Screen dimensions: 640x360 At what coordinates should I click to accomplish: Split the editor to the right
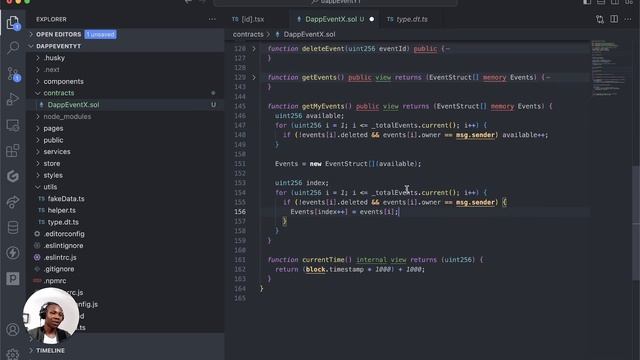pos(614,19)
